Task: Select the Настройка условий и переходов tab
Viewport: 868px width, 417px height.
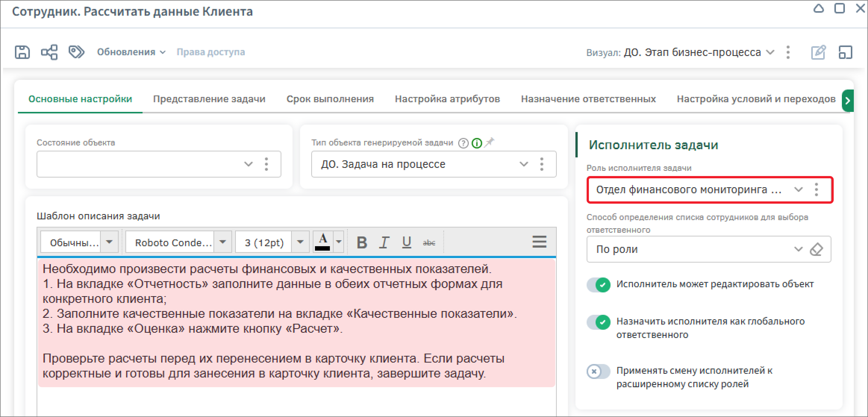Action: (756, 99)
